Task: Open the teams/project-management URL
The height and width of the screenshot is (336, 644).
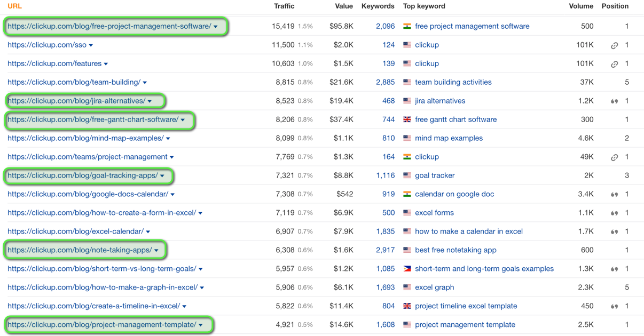Action: [88, 157]
